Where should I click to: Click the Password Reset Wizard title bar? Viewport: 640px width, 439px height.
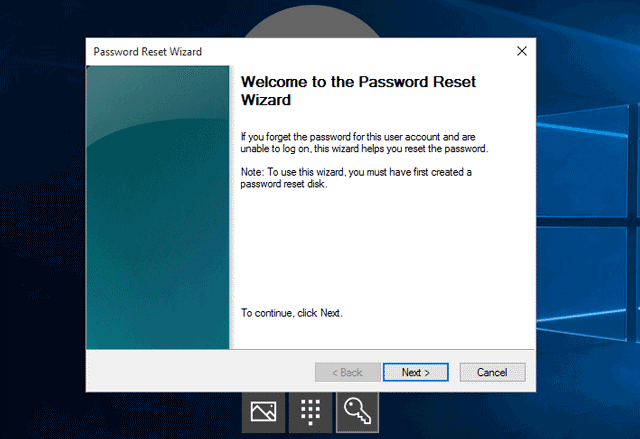[x=300, y=50]
